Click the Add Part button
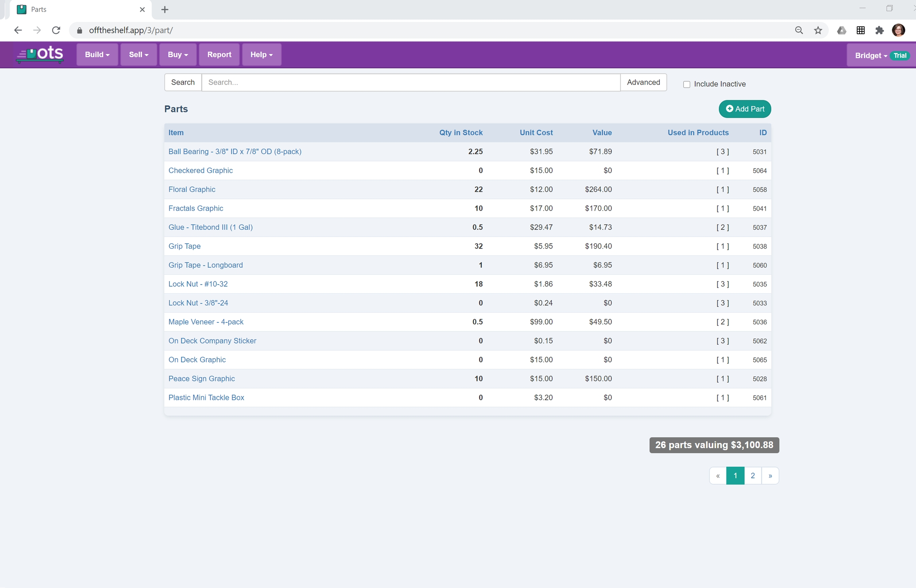Screen dimensions: 916x588 (x=745, y=109)
